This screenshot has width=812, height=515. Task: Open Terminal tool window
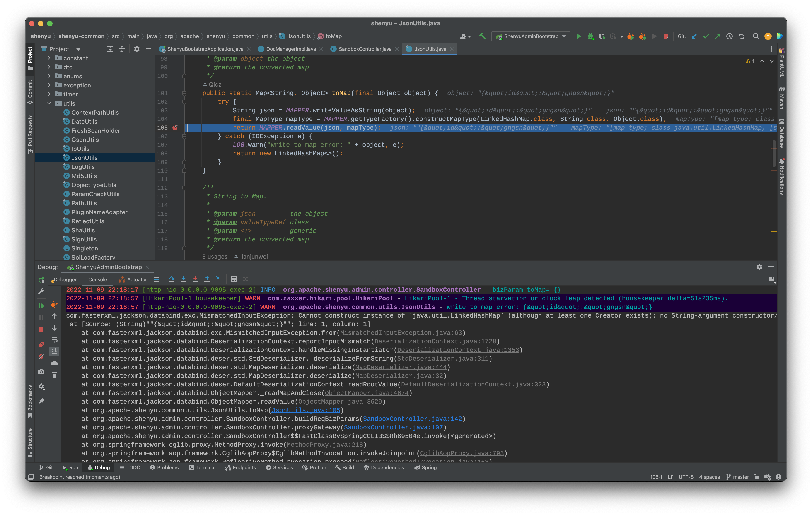click(x=202, y=467)
